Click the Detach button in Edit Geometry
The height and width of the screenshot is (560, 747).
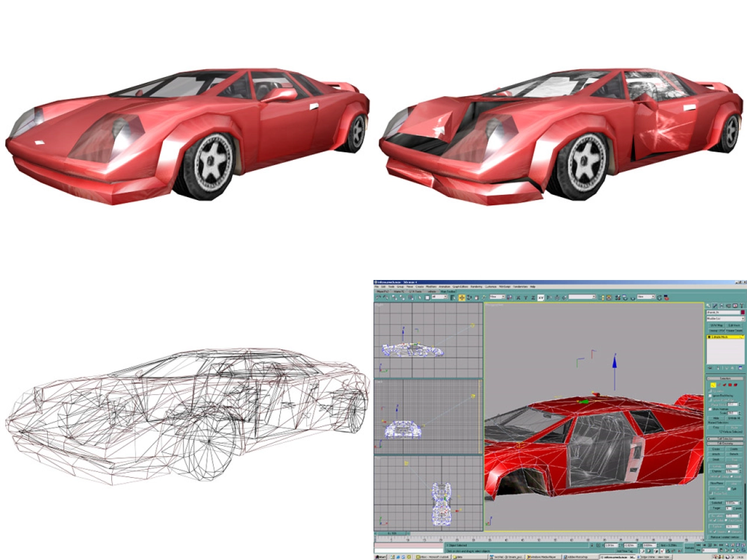coord(734,454)
